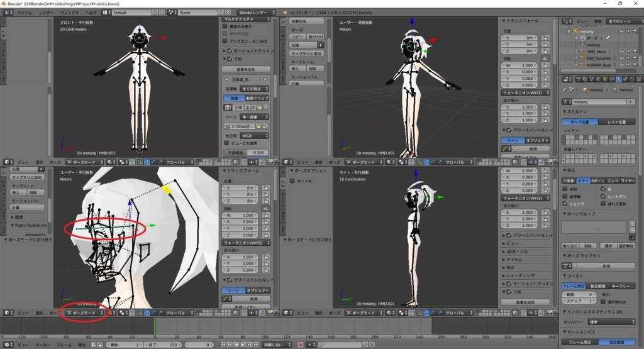Expand the 3Dカーソル panel
This screenshot has width=644, height=349.
click(517, 252)
